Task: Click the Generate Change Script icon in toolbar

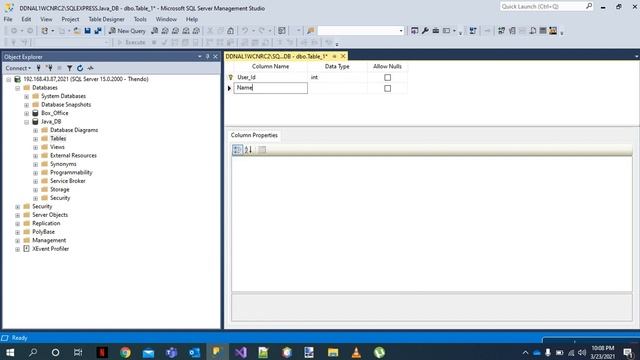Action: point(473,31)
